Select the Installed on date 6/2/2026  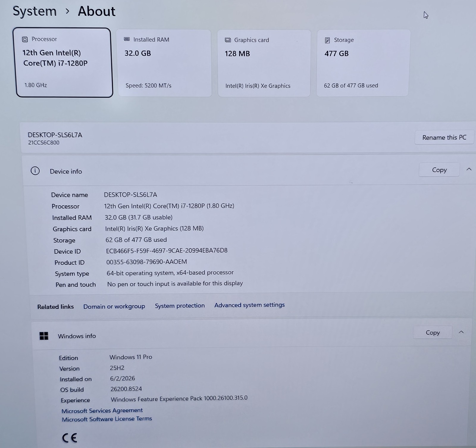pos(122,378)
